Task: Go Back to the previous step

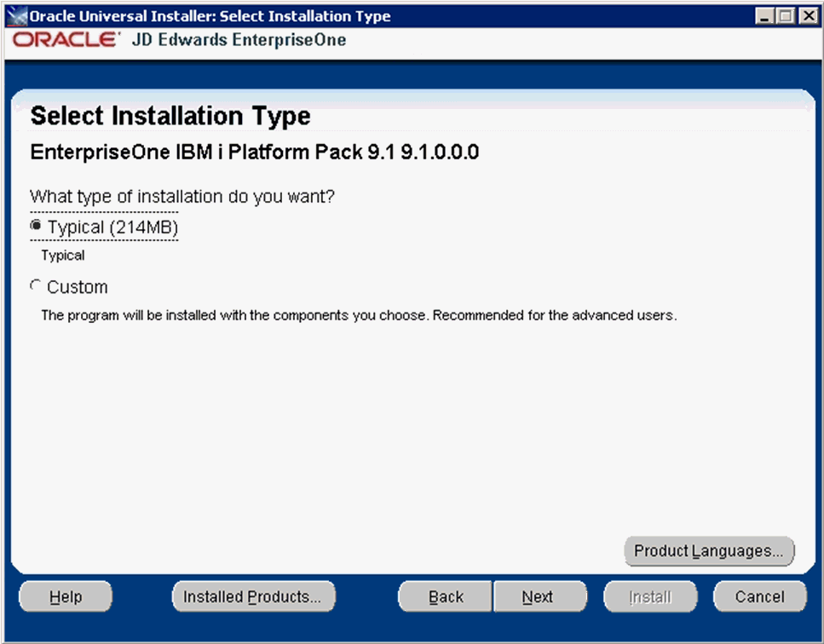Action: (x=446, y=597)
